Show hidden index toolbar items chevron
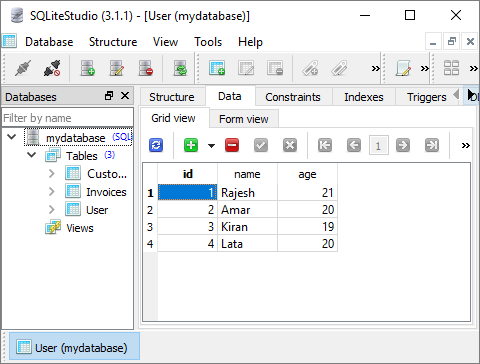480x364 pixels. point(376,68)
